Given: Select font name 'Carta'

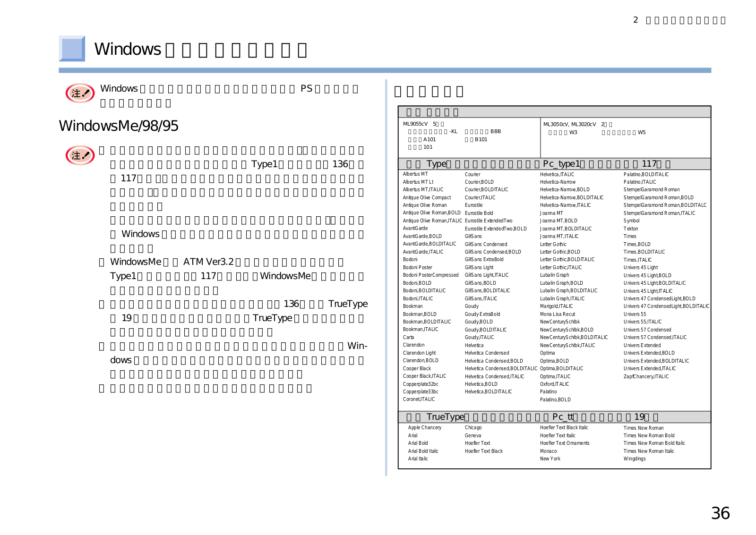Looking at the screenshot, I should (409, 337).
